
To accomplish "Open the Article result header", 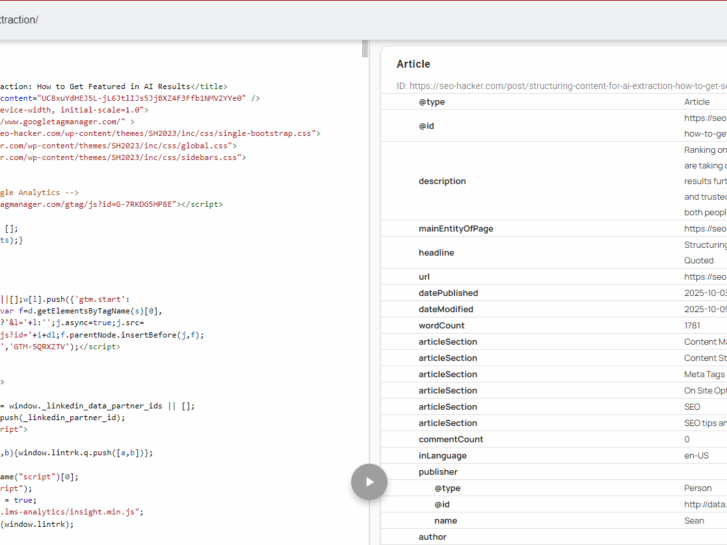I will (414, 64).
